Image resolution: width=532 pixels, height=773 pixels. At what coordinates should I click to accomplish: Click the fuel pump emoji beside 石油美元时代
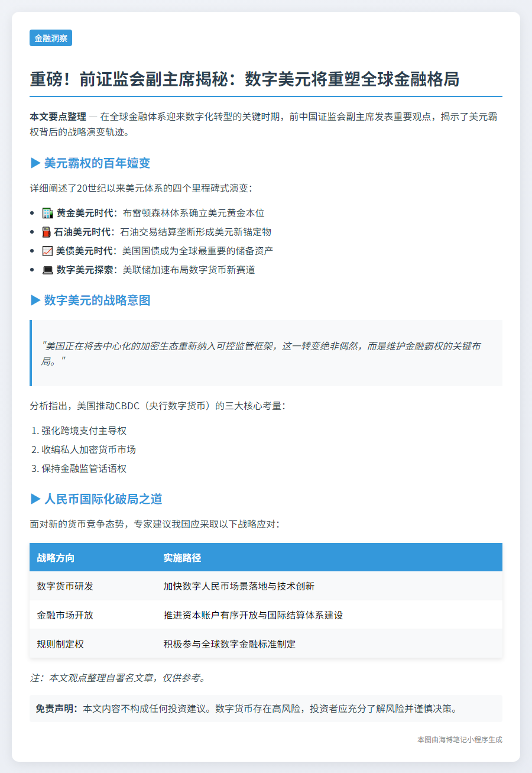pos(48,232)
